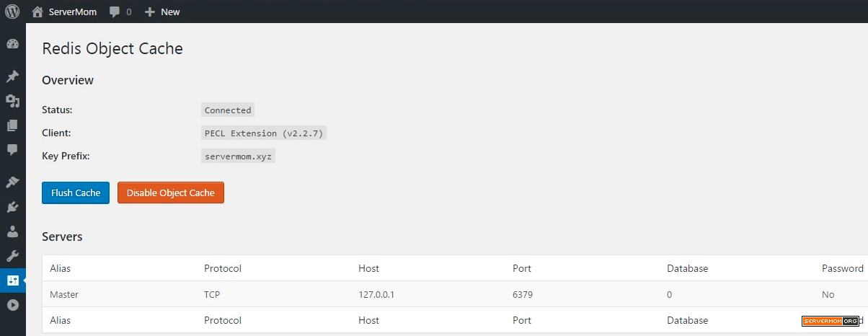Go to the Dashboard sidebar icon
Screen dimensions: 868x336
click(x=12, y=44)
